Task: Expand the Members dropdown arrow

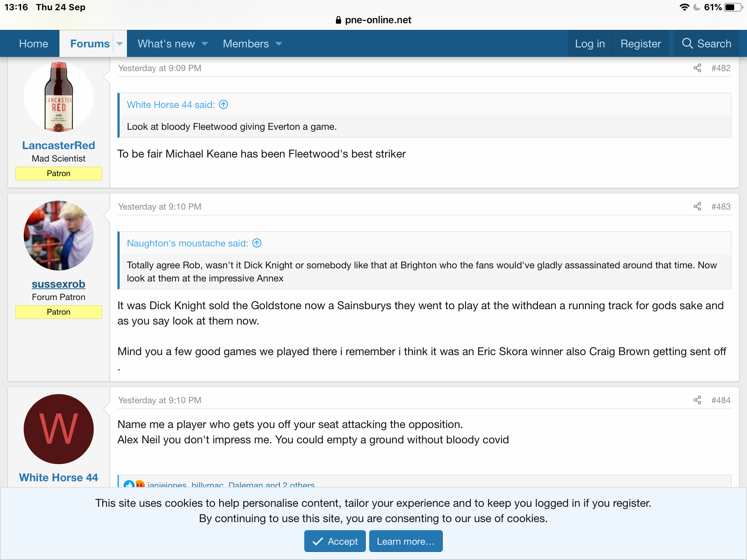Action: pyautogui.click(x=279, y=44)
